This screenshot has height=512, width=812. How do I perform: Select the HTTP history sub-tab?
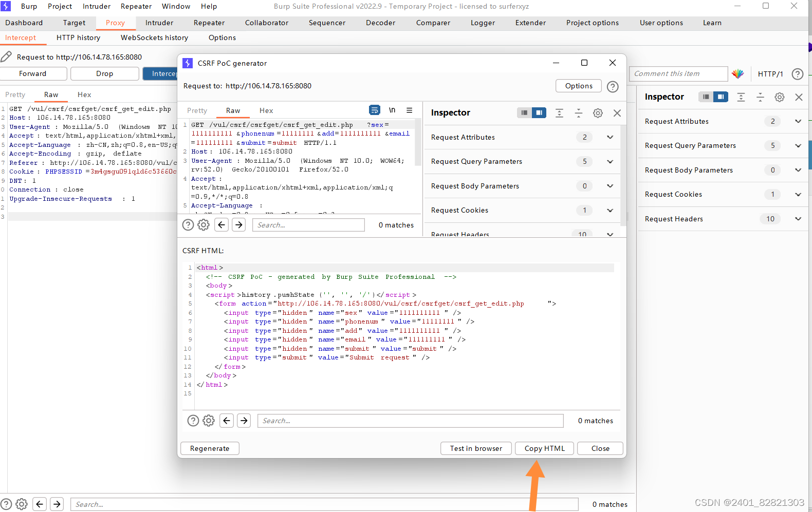[78, 37]
